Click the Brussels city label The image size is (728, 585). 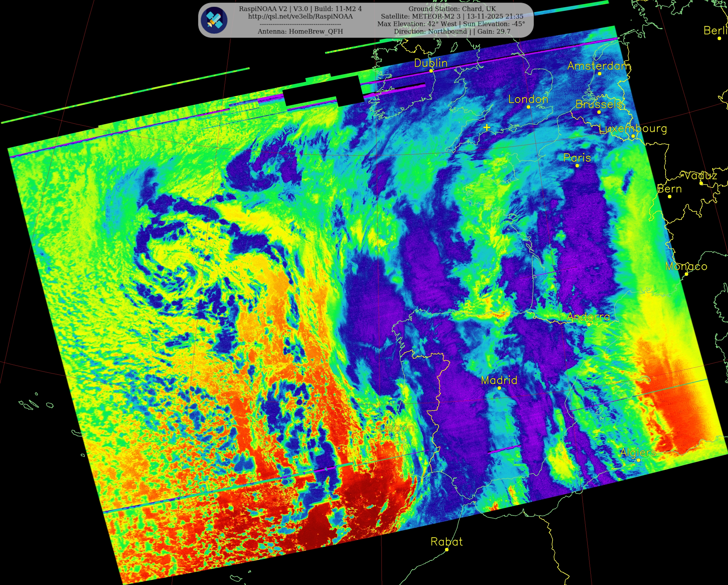click(x=599, y=104)
